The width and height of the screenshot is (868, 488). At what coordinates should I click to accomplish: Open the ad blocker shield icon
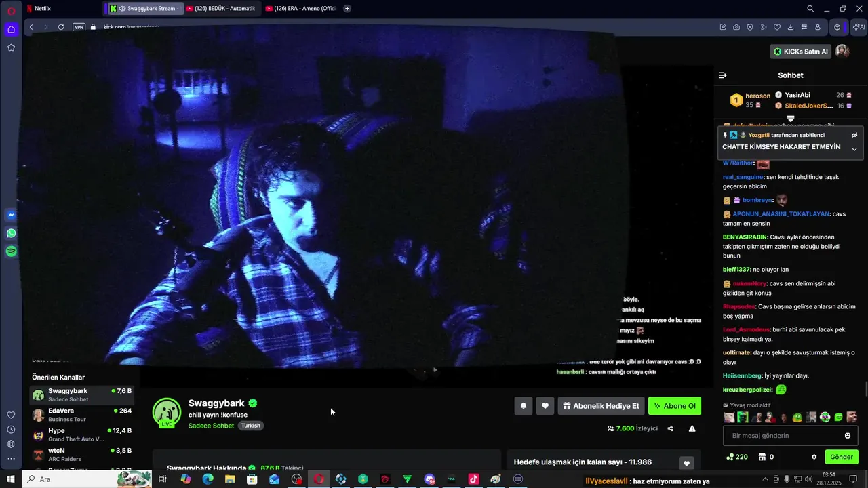[750, 27]
